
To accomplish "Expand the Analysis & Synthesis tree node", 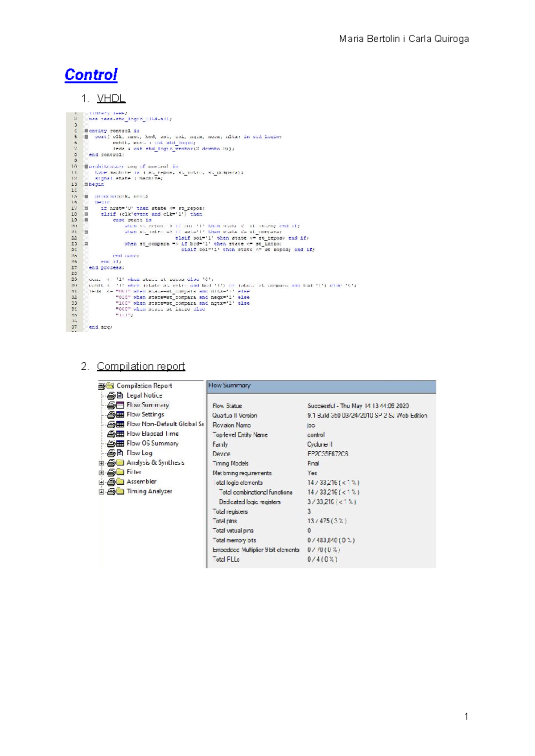I will 101,463.
